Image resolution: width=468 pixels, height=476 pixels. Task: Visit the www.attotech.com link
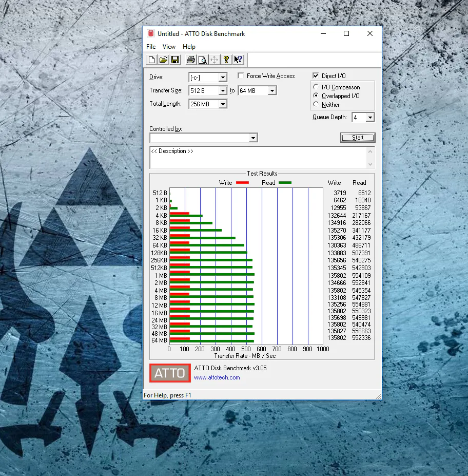click(217, 377)
